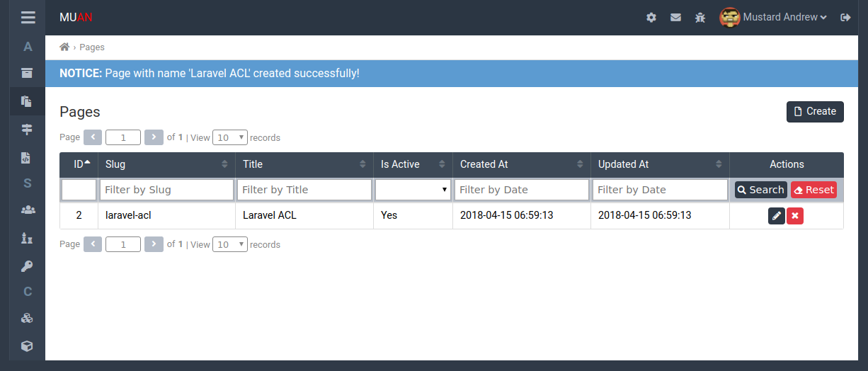Screen dimensions: 868x371
Task: Open the bug report icon in header
Action: point(700,18)
